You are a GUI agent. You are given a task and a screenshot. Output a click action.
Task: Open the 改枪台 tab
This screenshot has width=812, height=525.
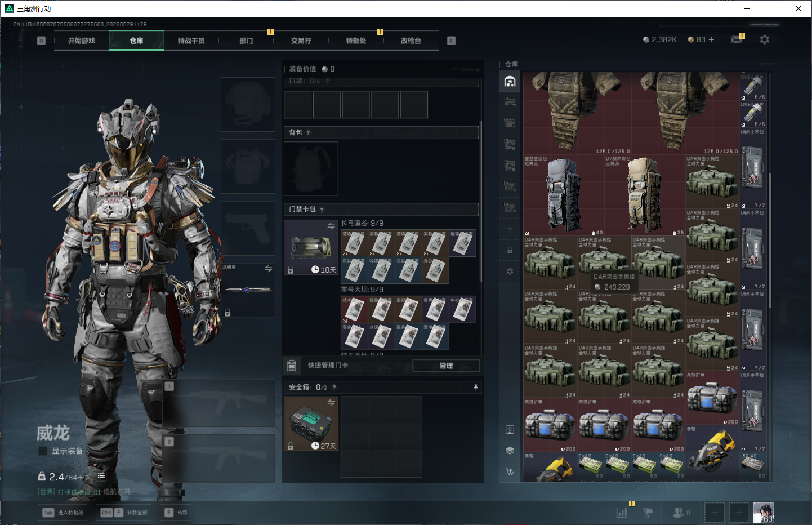tap(411, 41)
